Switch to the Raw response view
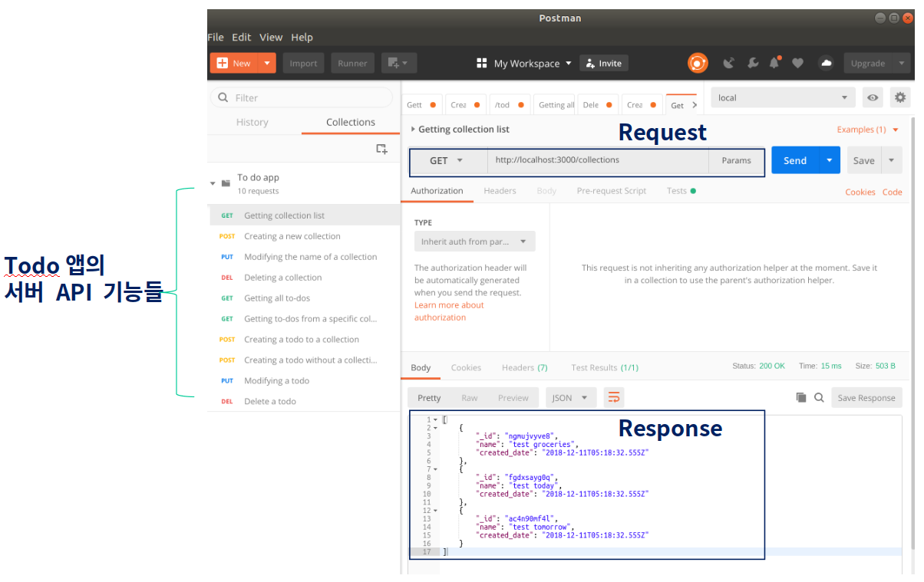Image resolution: width=924 pixels, height=582 pixels. [470, 397]
